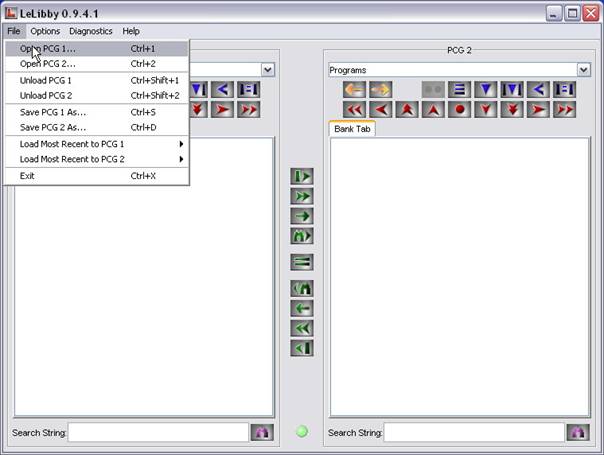Click the green bar-then-arrow right copy button

[x=302, y=176]
